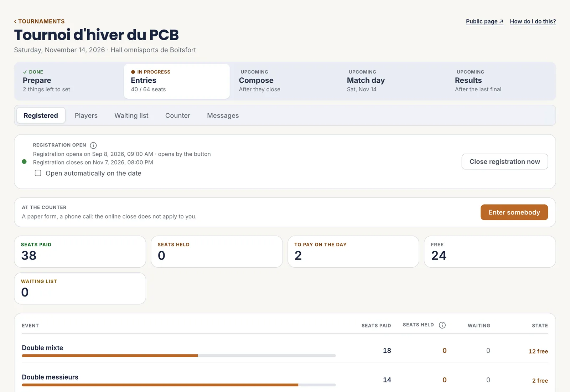Image resolution: width=570 pixels, height=392 pixels.
Task: Select the Registered tab
Action: click(x=41, y=115)
